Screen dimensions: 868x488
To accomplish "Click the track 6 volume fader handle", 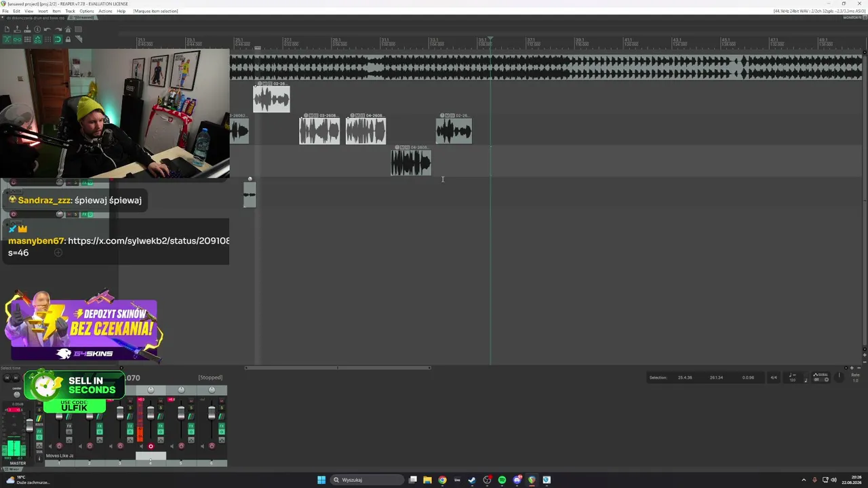I will click(x=212, y=412).
